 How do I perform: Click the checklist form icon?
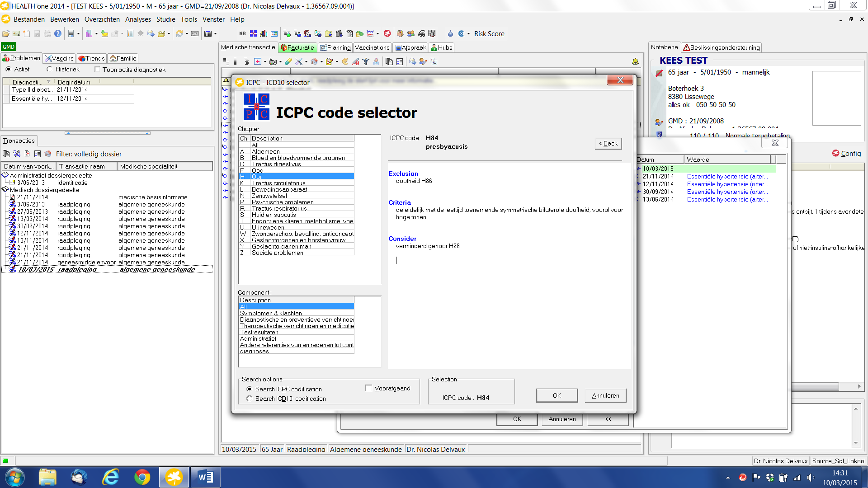coord(400,61)
